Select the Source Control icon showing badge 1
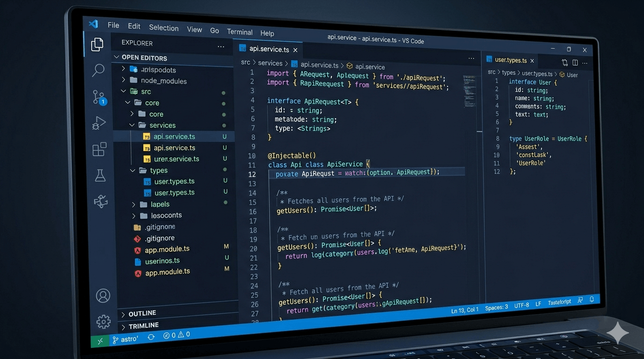Image resolution: width=644 pixels, height=359 pixels. tap(98, 97)
